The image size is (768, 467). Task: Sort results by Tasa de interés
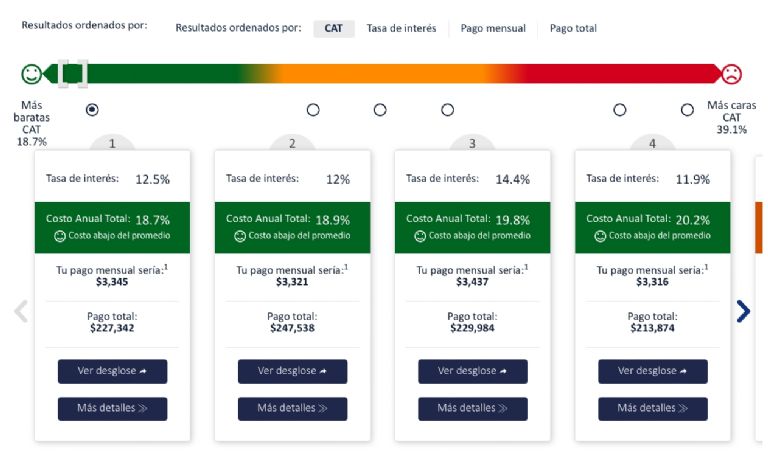[x=401, y=29]
